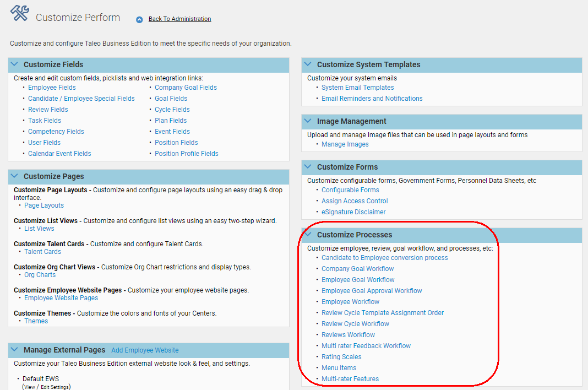588x390 pixels.
Task: Open Multi rater Feedback Workflow
Action: pyautogui.click(x=366, y=346)
